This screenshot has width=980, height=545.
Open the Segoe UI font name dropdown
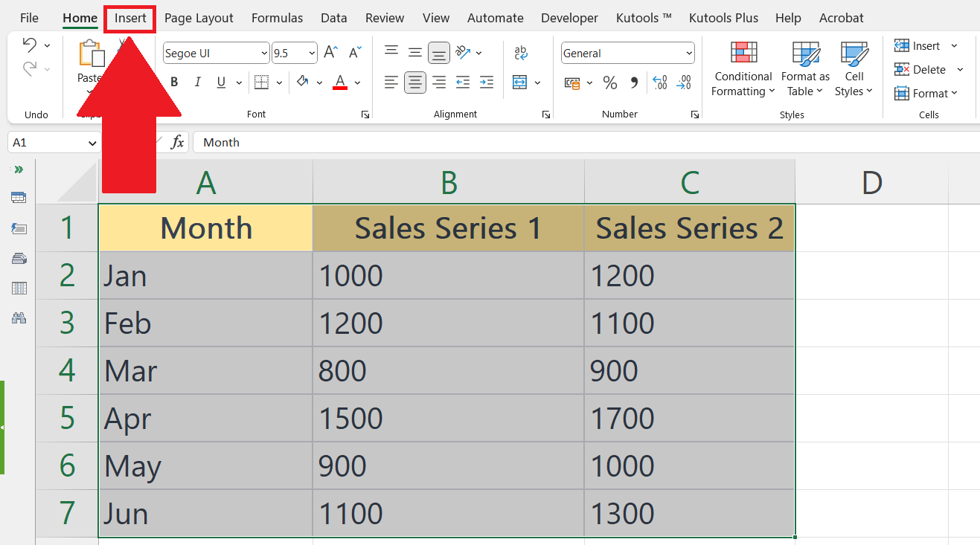pos(265,53)
